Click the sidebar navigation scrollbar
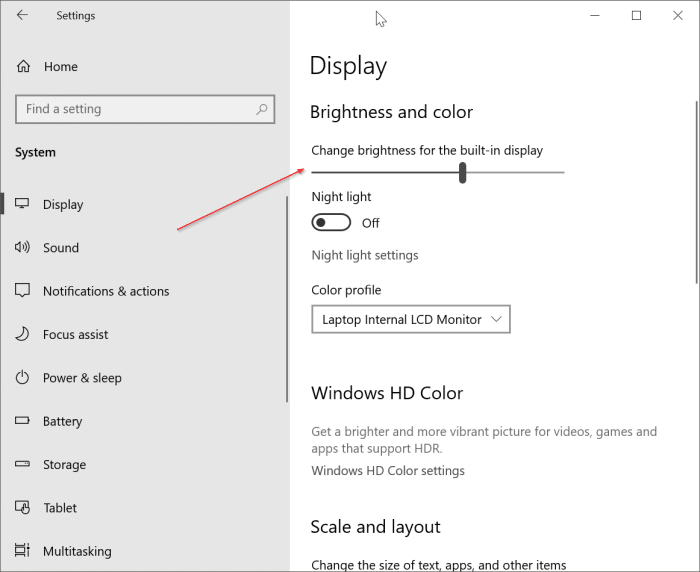Screen dimensions: 700x572 coord(287,299)
